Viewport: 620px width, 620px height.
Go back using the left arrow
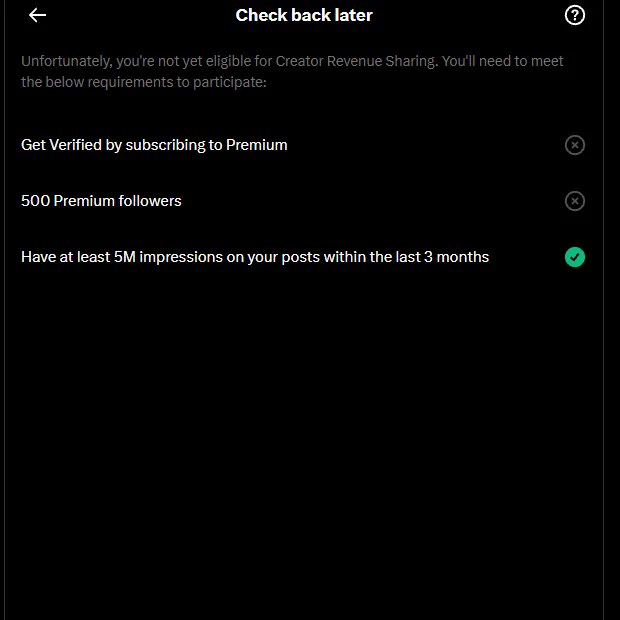click(38, 15)
